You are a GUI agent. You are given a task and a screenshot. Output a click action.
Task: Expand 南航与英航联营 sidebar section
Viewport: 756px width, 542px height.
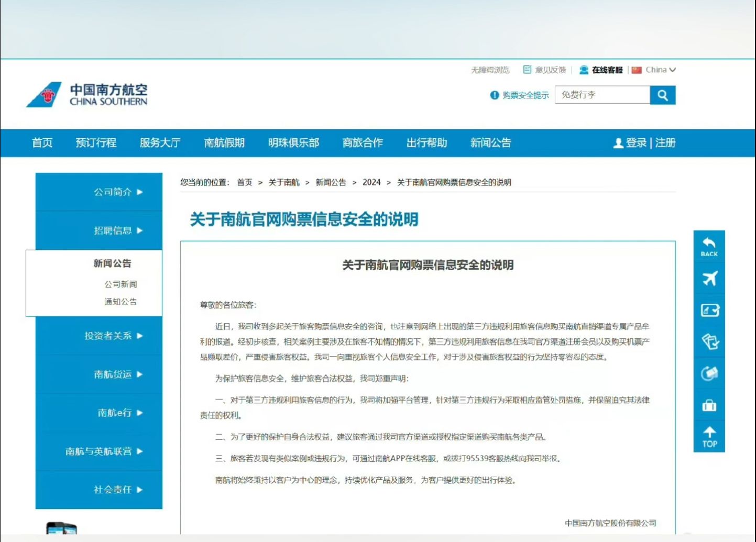point(99,451)
